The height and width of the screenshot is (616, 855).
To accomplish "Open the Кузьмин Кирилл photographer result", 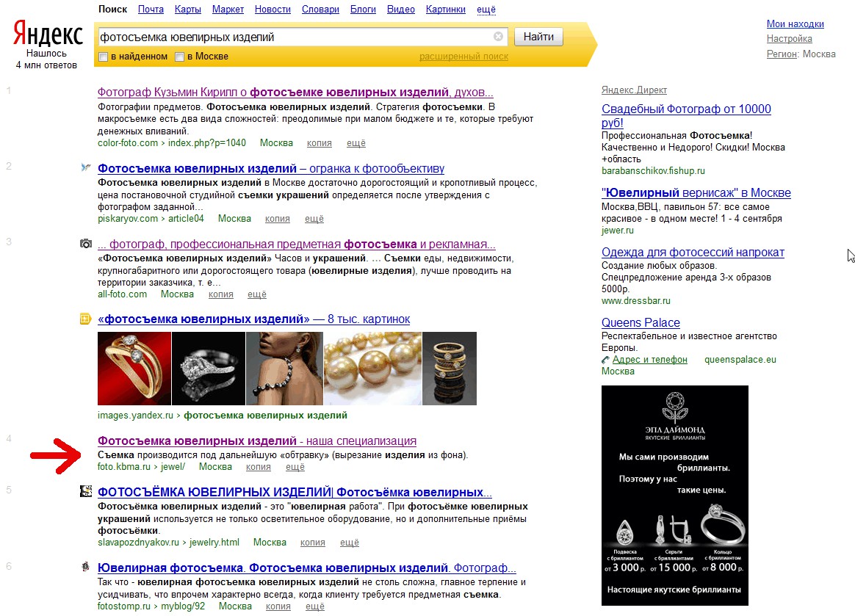I will tap(295, 92).
